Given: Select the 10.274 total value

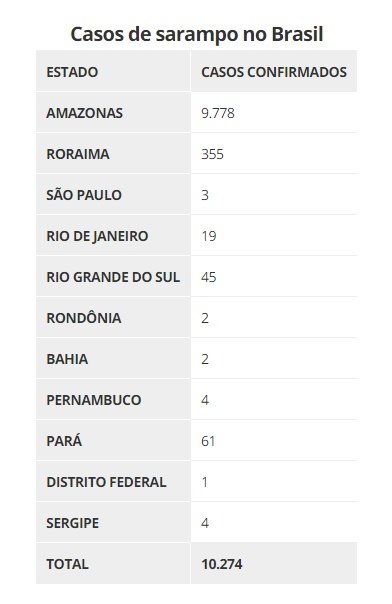Looking at the screenshot, I should point(222,564).
